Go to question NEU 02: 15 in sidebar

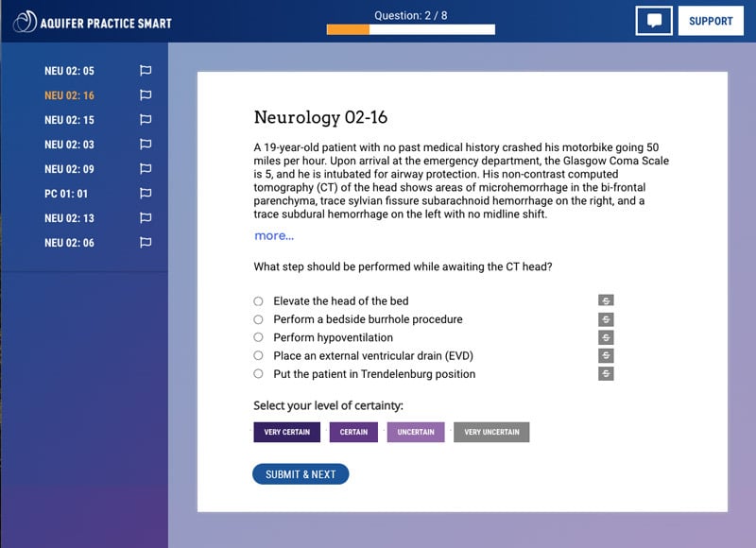69,120
